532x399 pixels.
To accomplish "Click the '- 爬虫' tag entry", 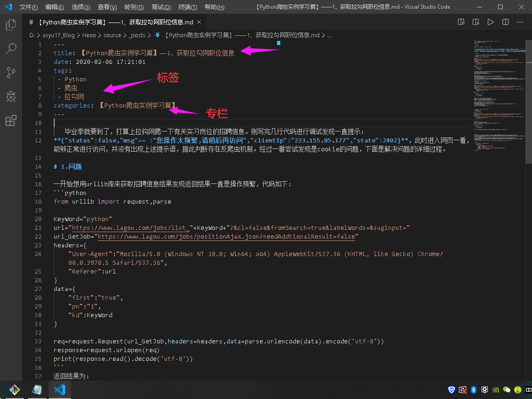I will 68,88.
